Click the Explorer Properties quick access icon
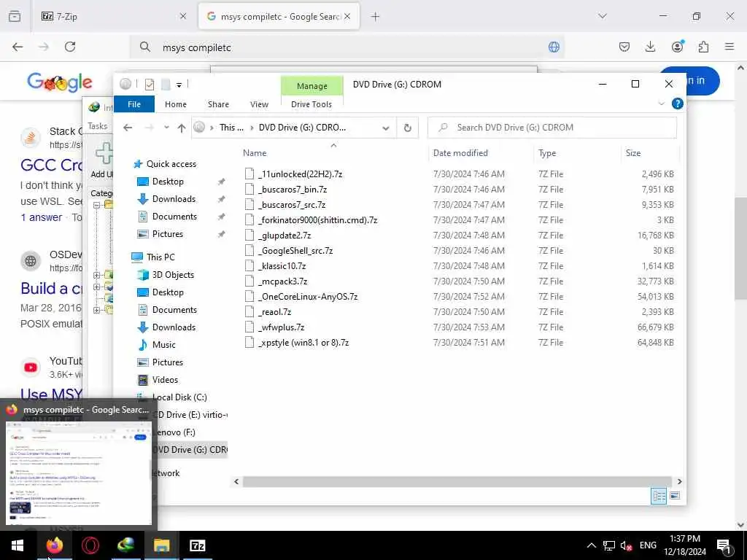Screen dimensions: 747x560 click(x=149, y=85)
